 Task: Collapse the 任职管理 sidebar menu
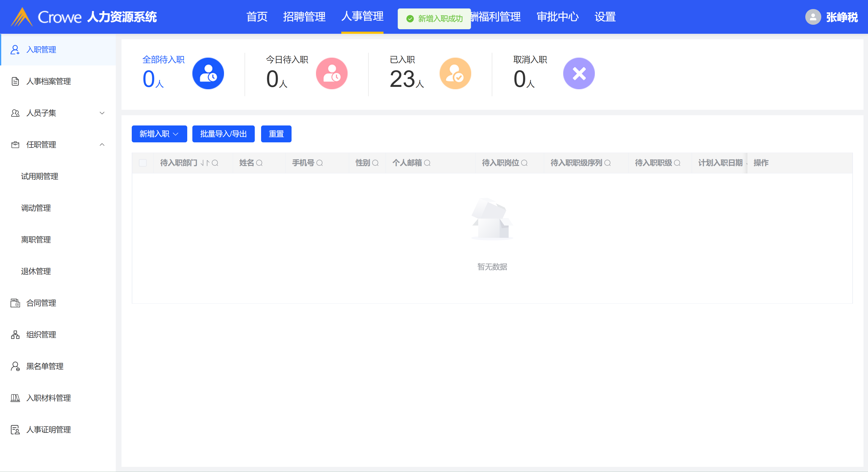coord(58,145)
